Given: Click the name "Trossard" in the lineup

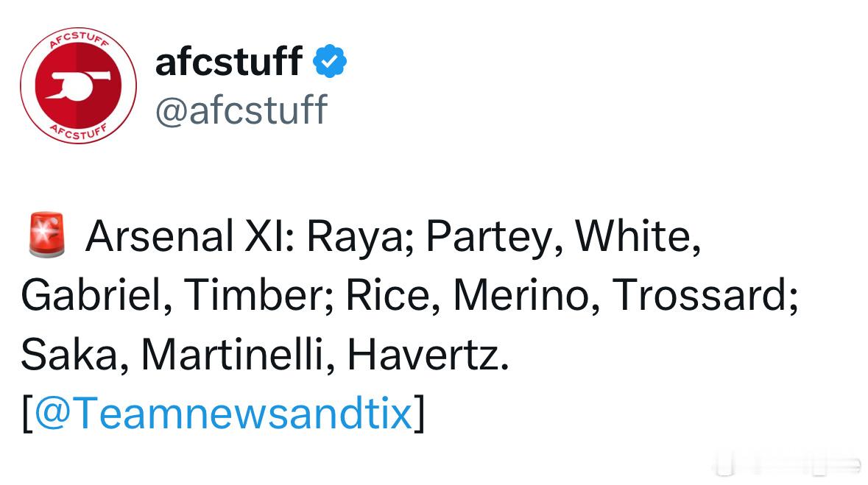Looking at the screenshot, I should (x=700, y=295).
